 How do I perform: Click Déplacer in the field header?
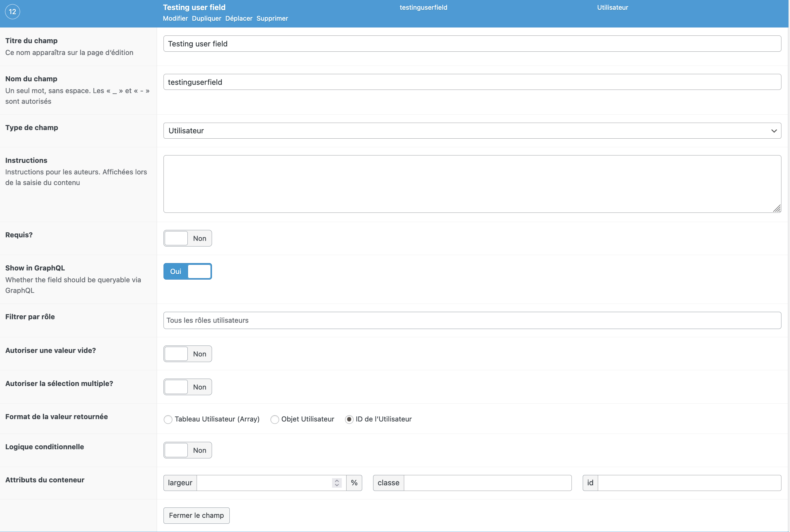pos(239,18)
